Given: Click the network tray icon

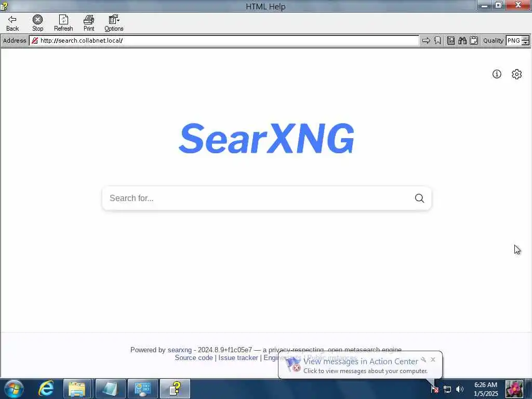Looking at the screenshot, I should (447, 389).
